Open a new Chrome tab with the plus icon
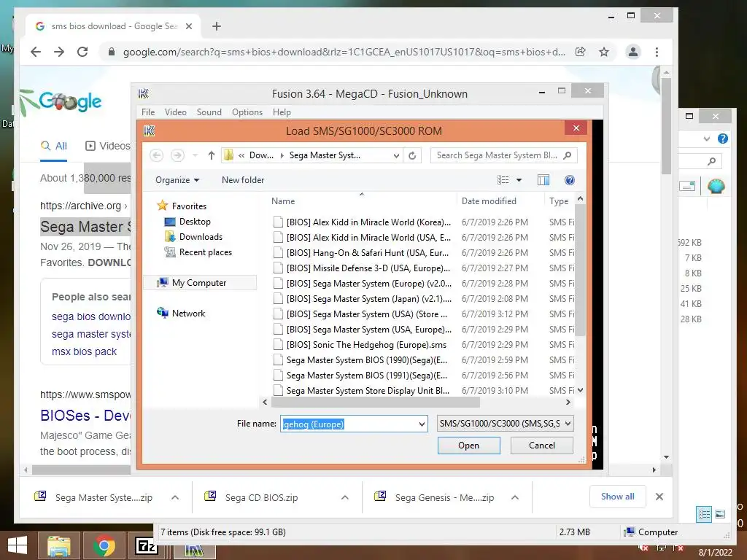This screenshot has width=747, height=560. (216, 26)
